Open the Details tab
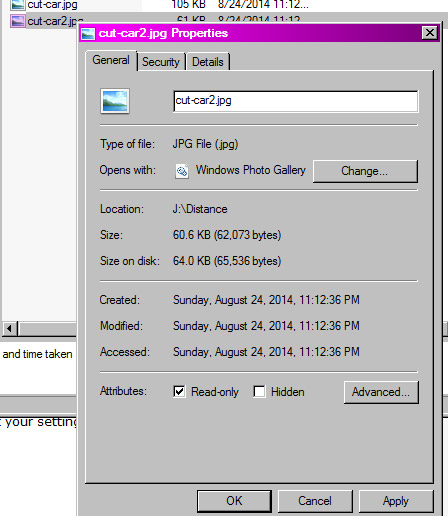448x516 pixels. 208,62
